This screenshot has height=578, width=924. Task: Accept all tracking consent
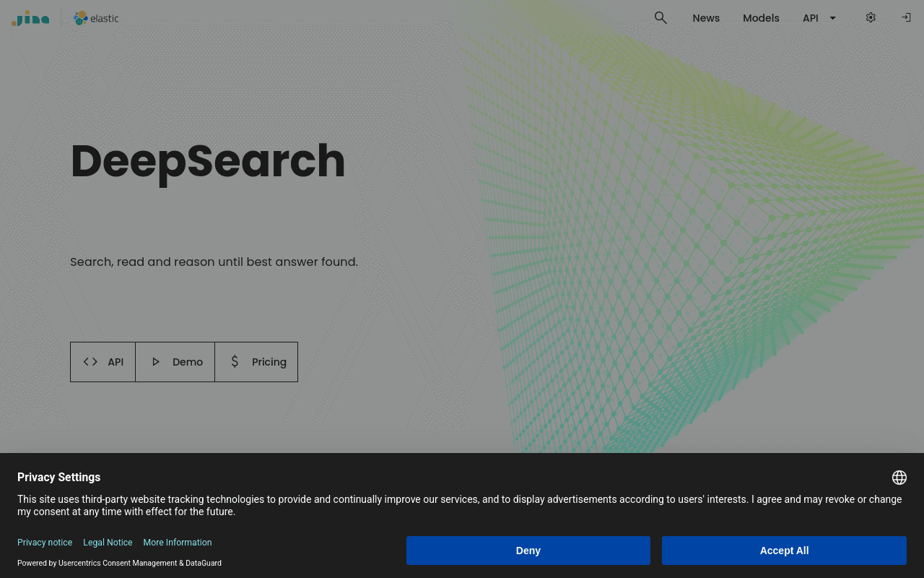[784, 551]
